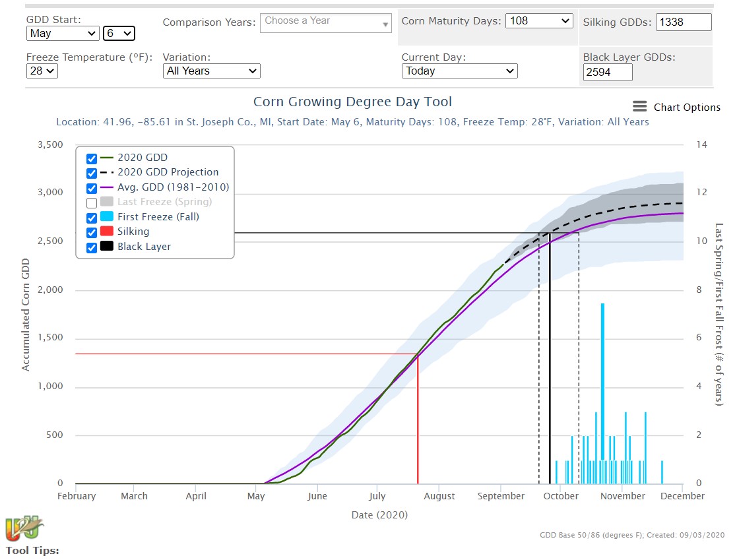
Task: Open the GDD Start month dropdown
Action: tap(62, 33)
